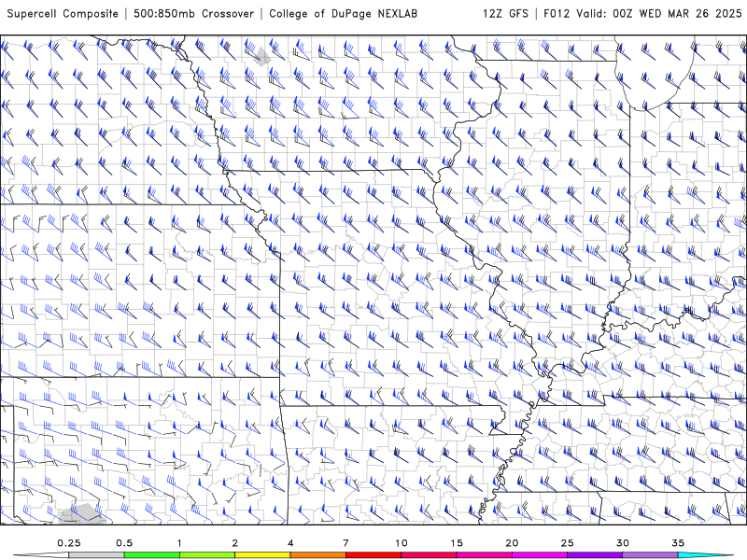Screen dimensions: 747x560
Task: Click the '0.5' legend value
Action: [124, 543]
